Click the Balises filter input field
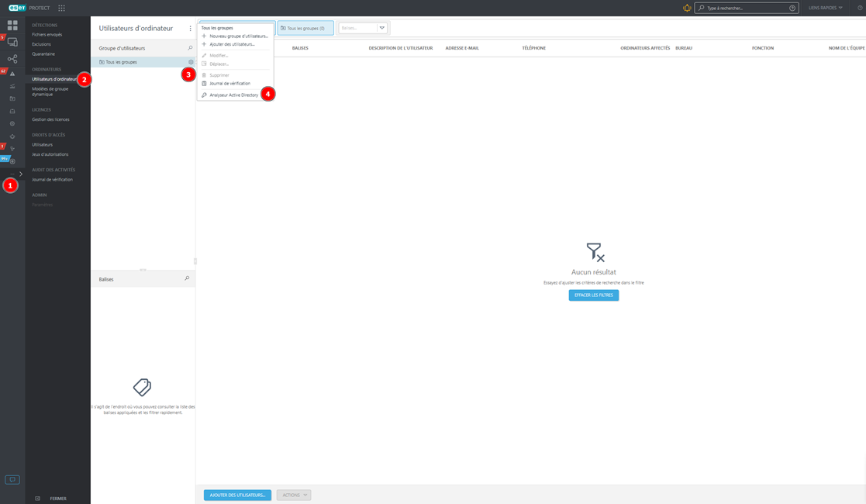866x504 pixels. 357,28
